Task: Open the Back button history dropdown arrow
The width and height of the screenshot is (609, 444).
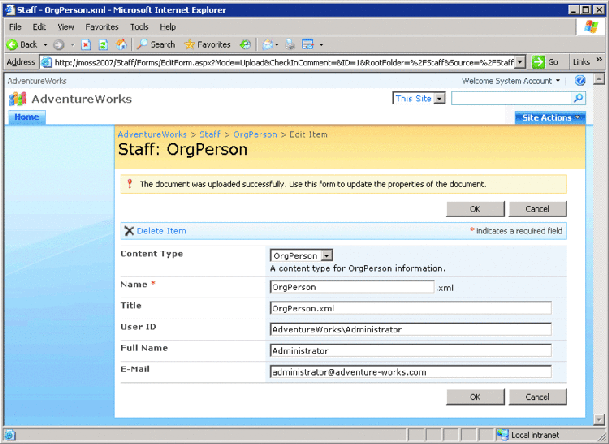Action: (x=45, y=45)
